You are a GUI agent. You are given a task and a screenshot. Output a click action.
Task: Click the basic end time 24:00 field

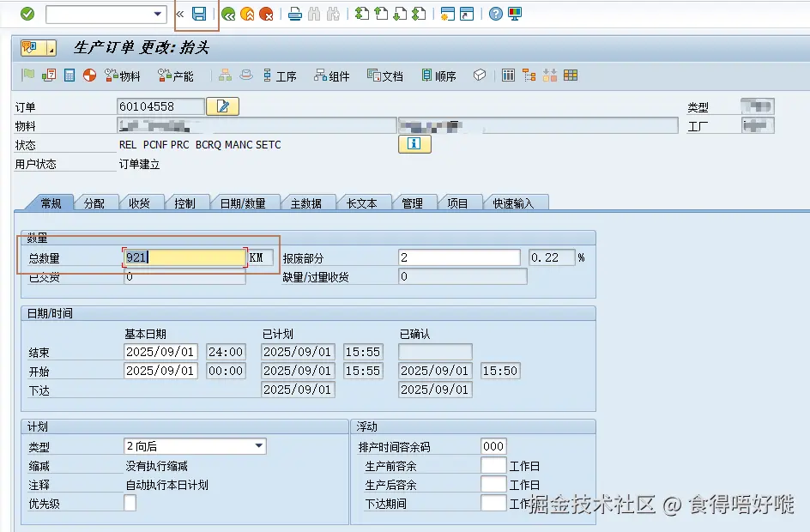coord(226,352)
